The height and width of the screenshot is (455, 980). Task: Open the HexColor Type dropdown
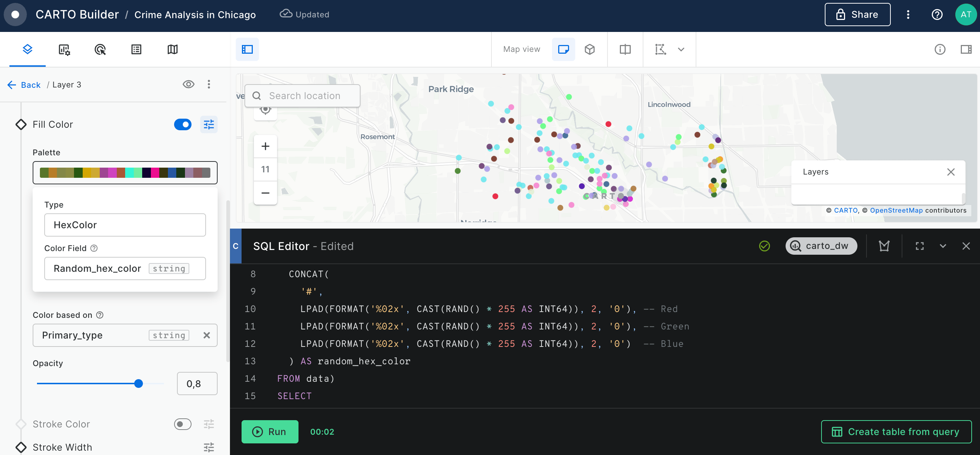125,225
